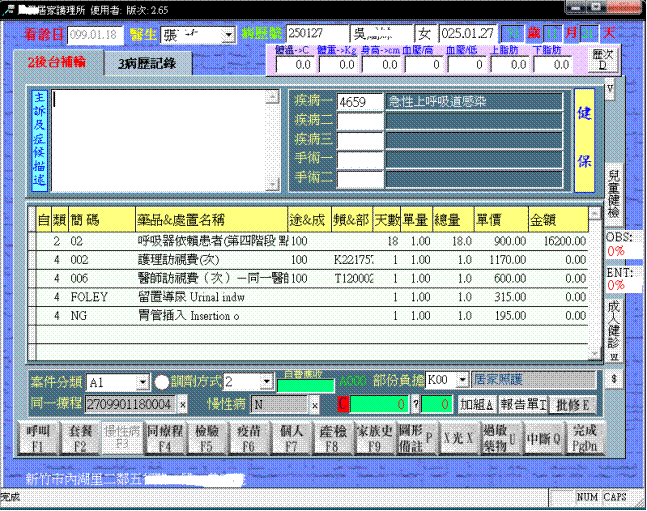
Task: Click the 疾病二 diagnosis code field
Action: point(360,121)
